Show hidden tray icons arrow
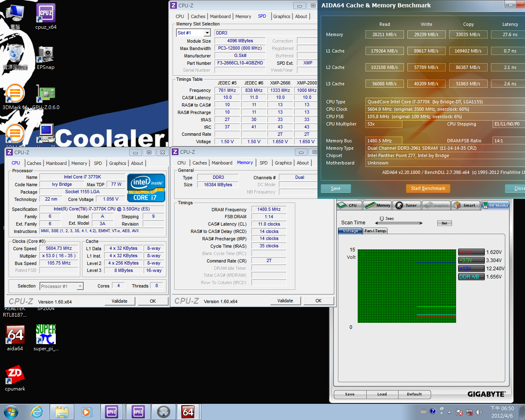Screen dimensions: 525x420 click(x=449, y=412)
